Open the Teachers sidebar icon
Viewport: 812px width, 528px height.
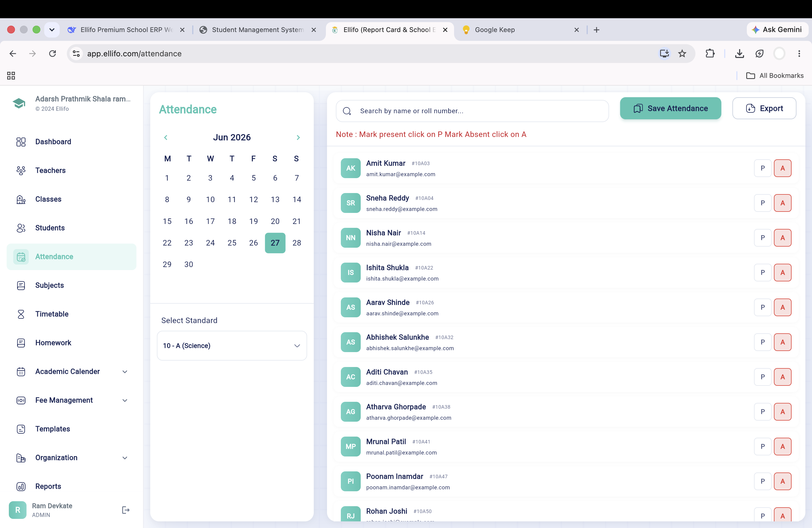(21, 171)
